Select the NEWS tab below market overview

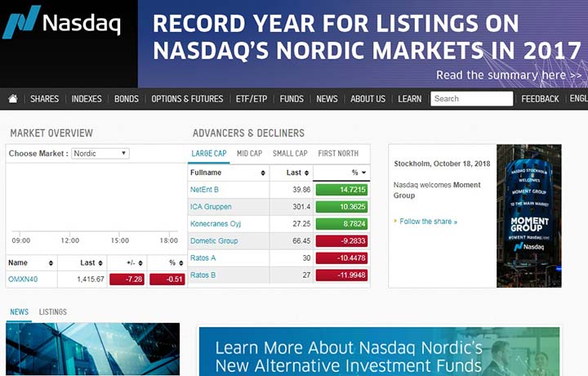coord(19,311)
